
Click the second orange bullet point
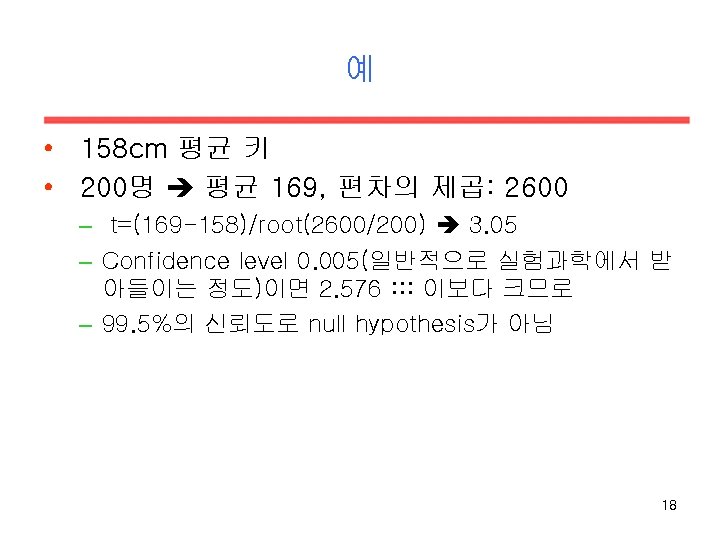(x=49, y=186)
